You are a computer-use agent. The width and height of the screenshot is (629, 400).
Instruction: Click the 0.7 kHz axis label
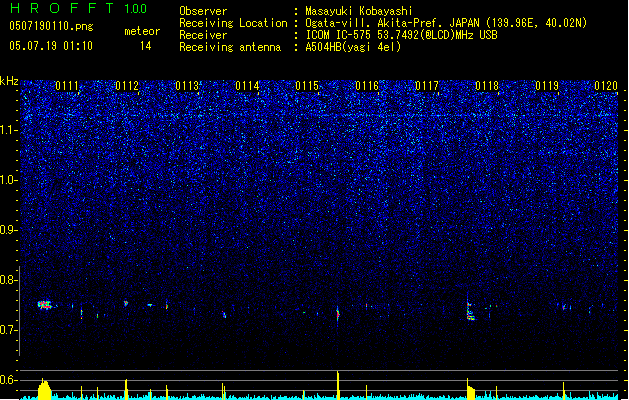[9, 330]
